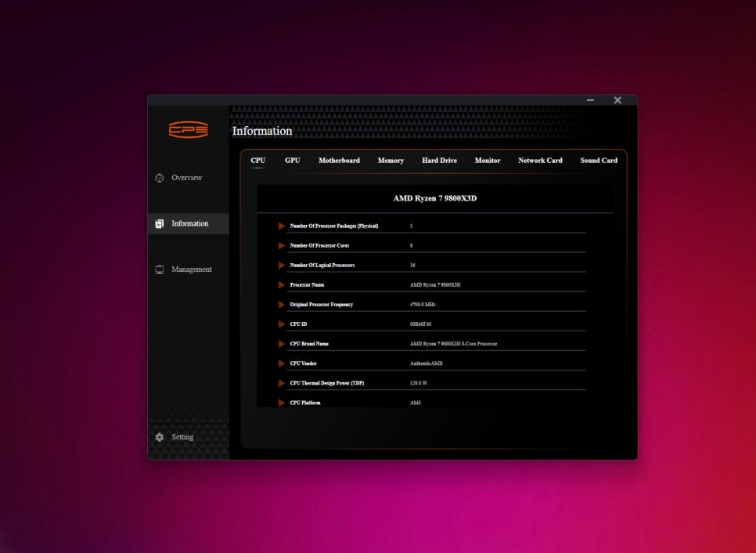Switch to the GPU tab
The height and width of the screenshot is (553, 756).
(292, 161)
